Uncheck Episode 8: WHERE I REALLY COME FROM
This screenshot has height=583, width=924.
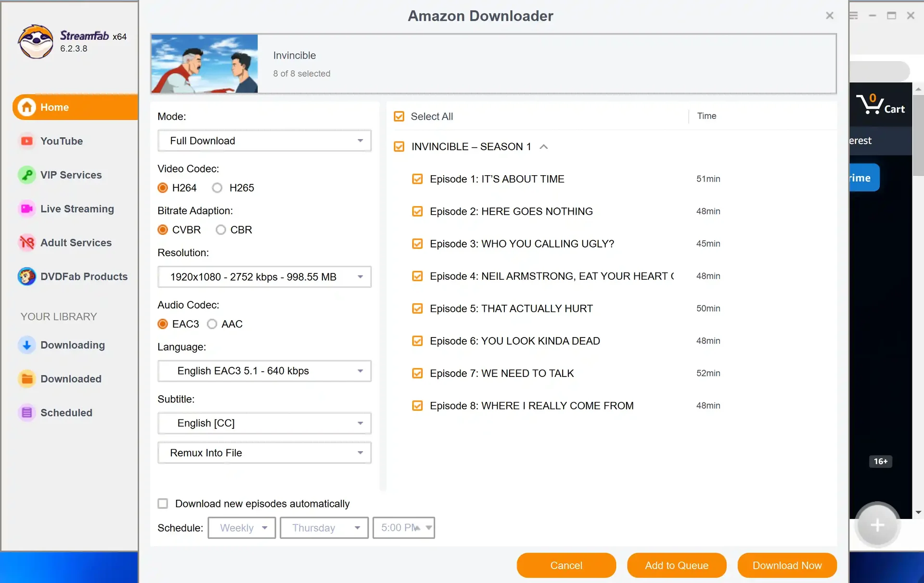pos(417,406)
